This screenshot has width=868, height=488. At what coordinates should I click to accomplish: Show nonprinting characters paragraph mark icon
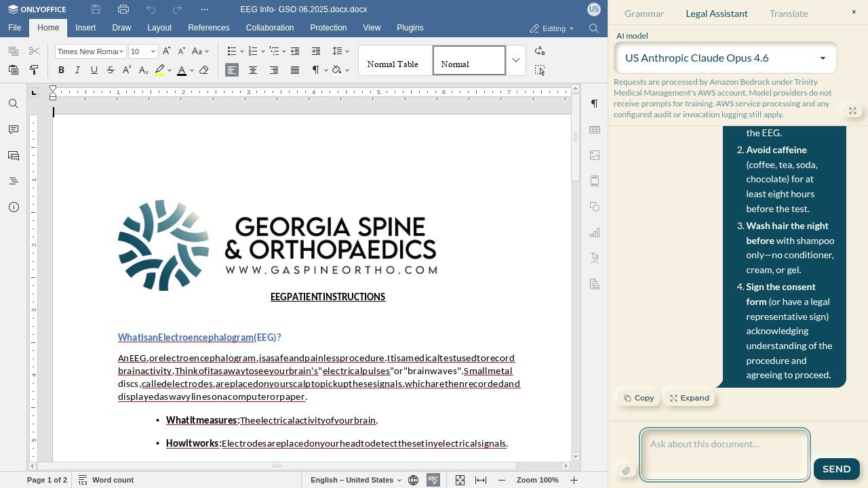tap(595, 104)
